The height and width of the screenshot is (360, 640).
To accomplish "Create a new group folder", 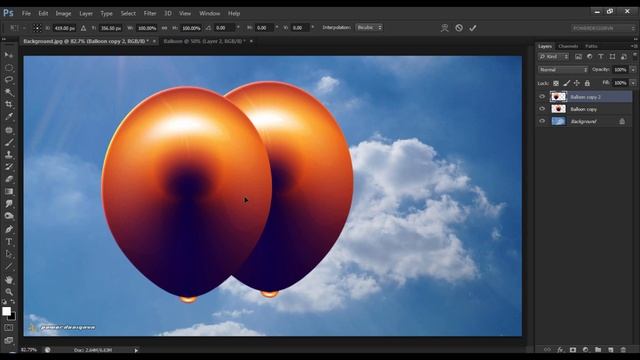I will tap(598, 350).
